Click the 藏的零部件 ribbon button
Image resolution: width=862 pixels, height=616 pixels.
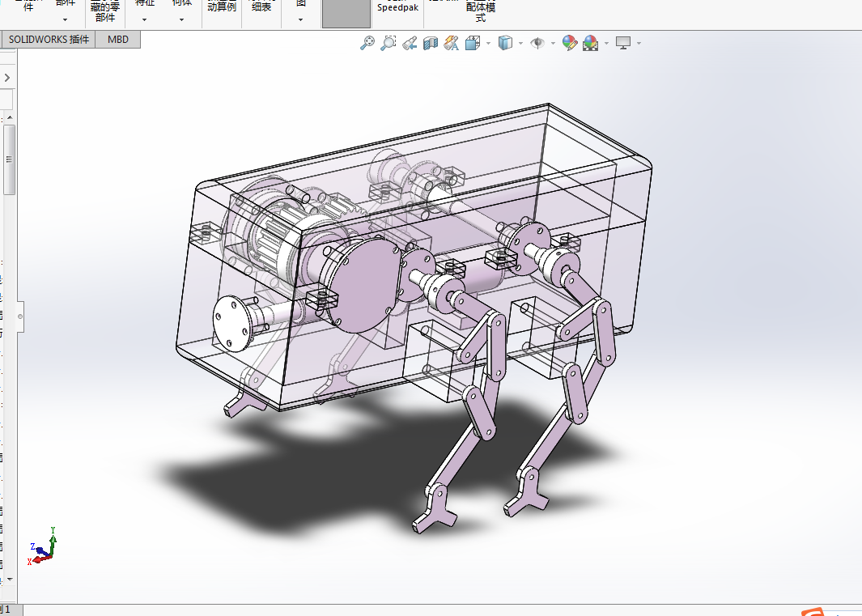[105, 11]
